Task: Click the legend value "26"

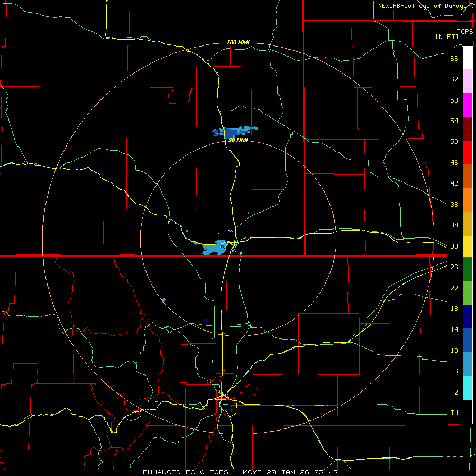Action: click(x=454, y=267)
